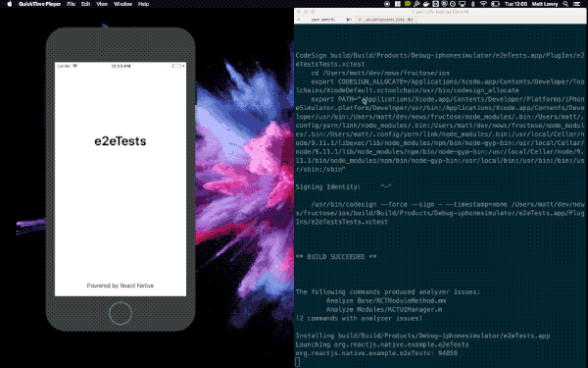This screenshot has width=588, height=368.
Task: Open the Help menu
Action: tap(144, 4)
